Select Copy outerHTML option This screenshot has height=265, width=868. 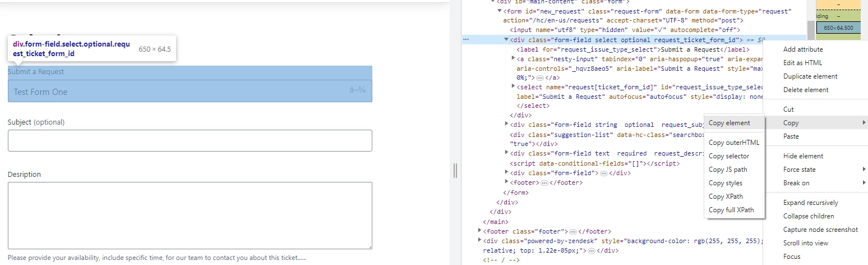734,143
